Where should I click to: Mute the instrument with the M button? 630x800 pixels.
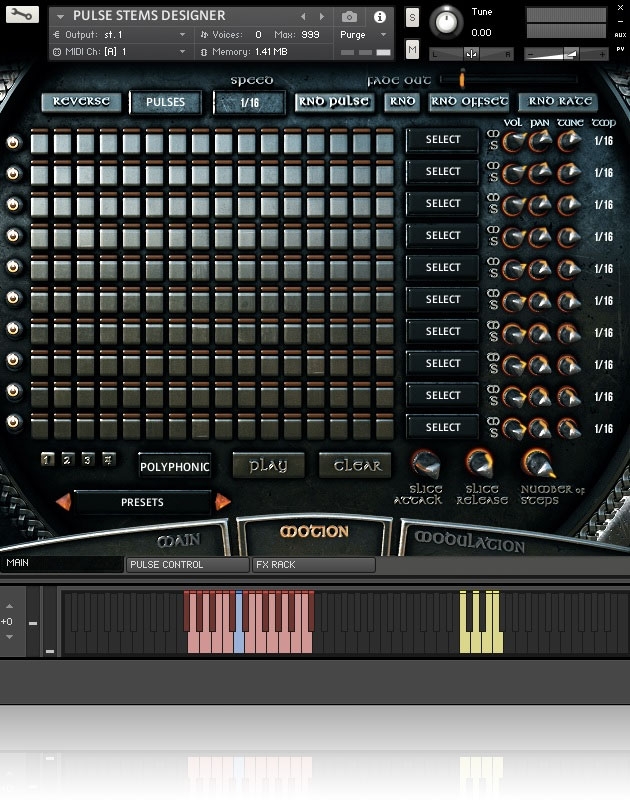413,49
